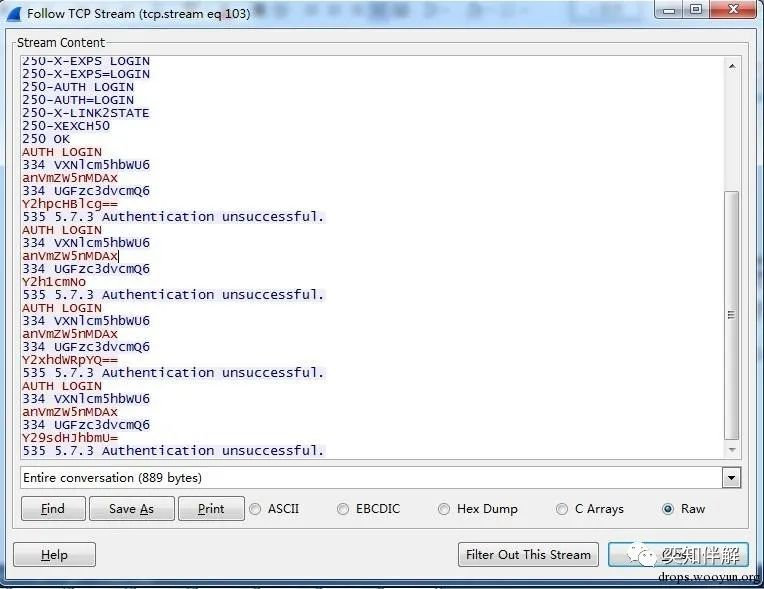
Task: Click the line "250-XEXCH50"
Action: pos(66,126)
